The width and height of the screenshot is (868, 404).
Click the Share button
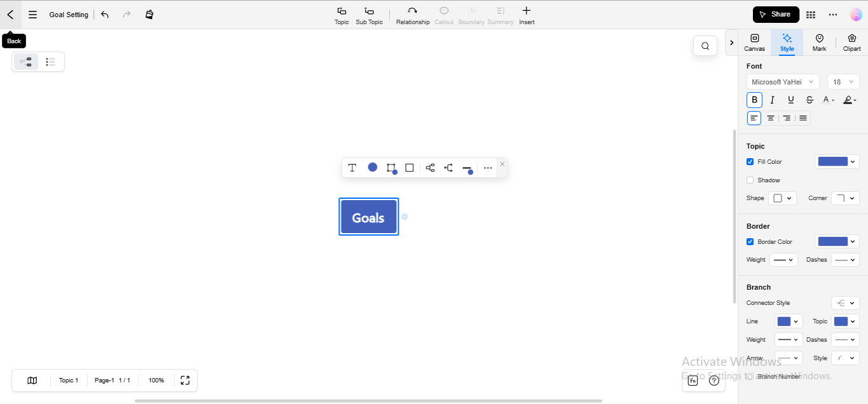[775, 14]
